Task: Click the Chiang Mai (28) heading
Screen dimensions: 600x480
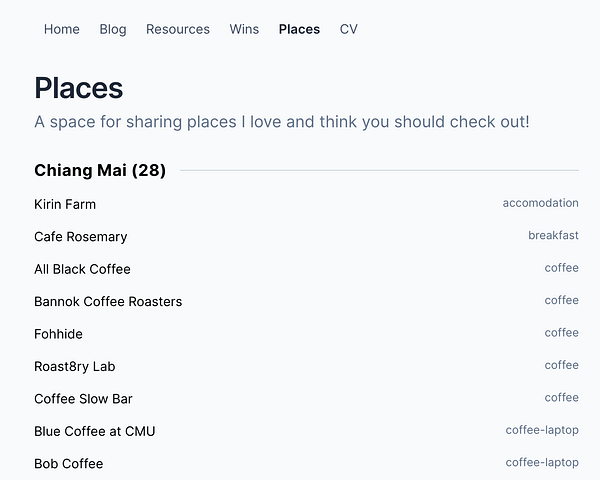Action: point(100,171)
